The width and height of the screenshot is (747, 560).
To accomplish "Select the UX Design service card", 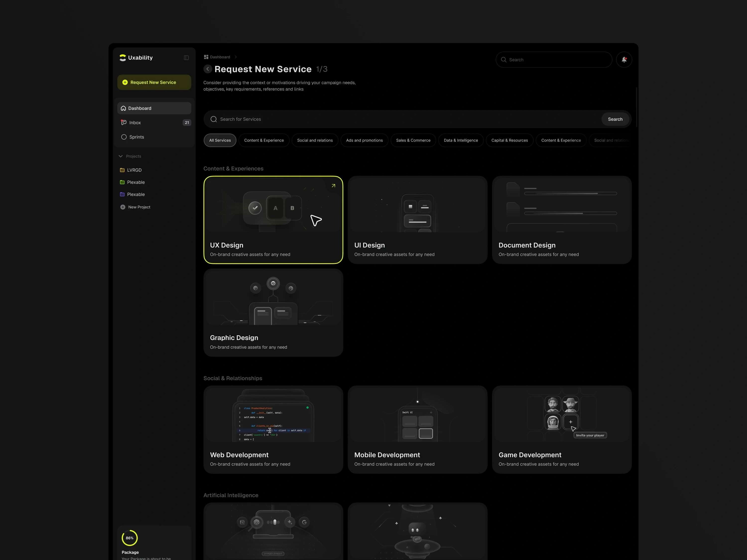I will pyautogui.click(x=273, y=220).
